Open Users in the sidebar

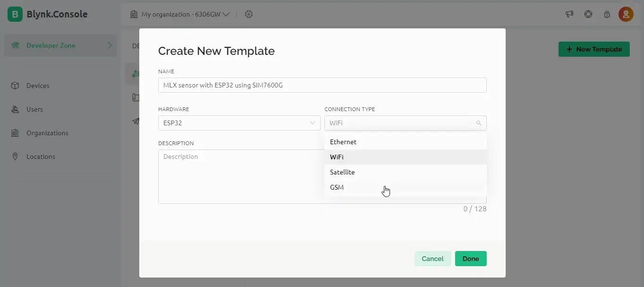[60, 109]
